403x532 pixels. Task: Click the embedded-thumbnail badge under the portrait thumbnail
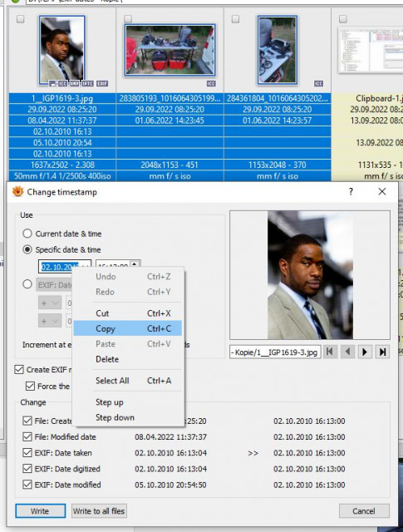(52, 83)
